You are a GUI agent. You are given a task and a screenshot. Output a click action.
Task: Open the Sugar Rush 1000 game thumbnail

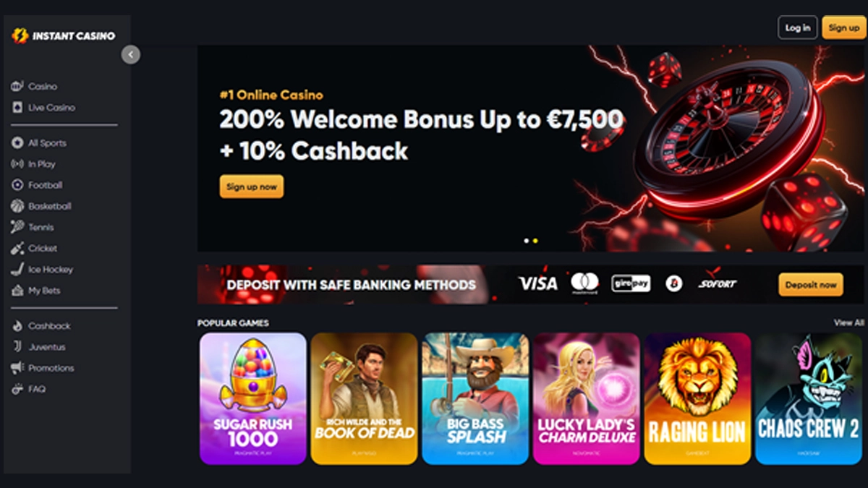coord(253,398)
